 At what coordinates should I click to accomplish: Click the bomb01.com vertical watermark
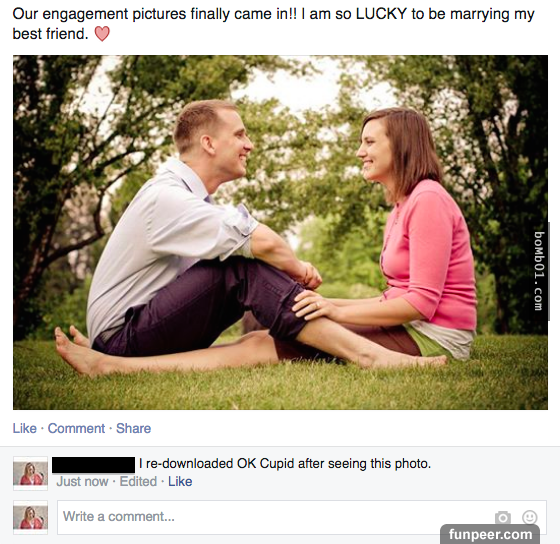click(539, 271)
